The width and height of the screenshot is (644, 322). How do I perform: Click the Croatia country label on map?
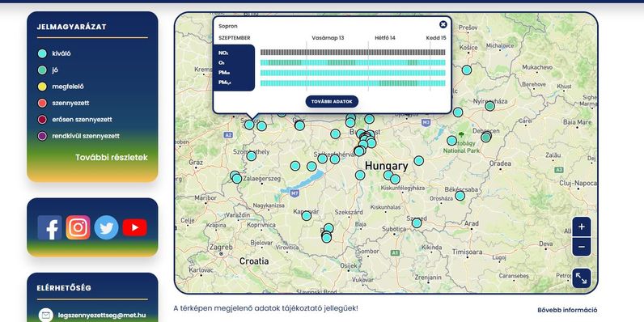click(x=254, y=261)
